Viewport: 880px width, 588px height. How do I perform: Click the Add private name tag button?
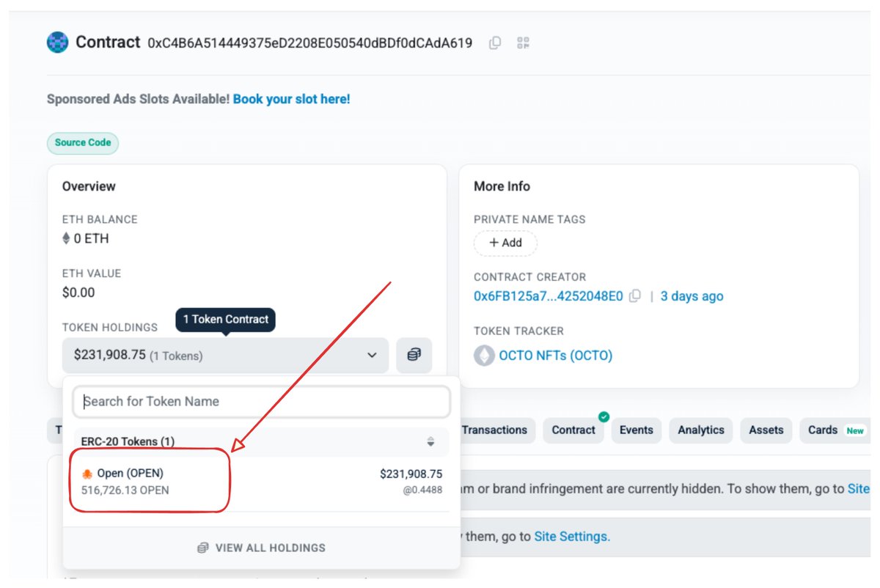point(505,243)
